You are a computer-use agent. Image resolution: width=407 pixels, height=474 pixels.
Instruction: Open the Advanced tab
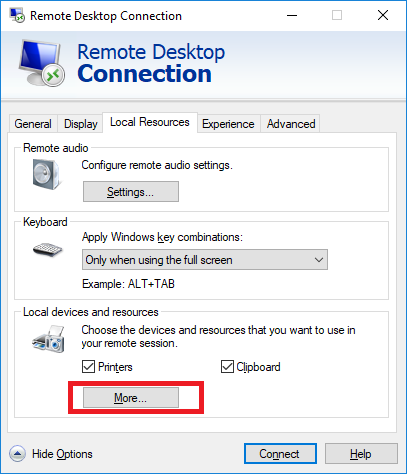pyautogui.click(x=291, y=124)
